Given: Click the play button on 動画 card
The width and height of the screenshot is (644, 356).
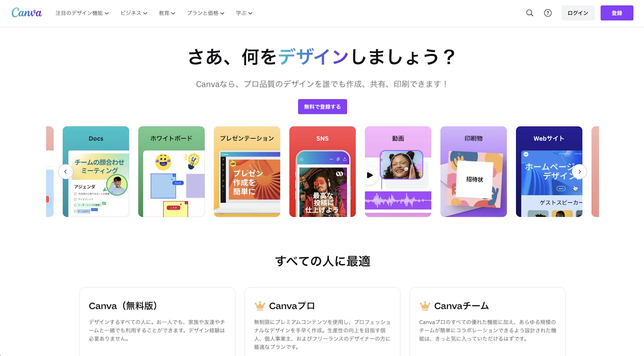Looking at the screenshot, I should (x=370, y=175).
